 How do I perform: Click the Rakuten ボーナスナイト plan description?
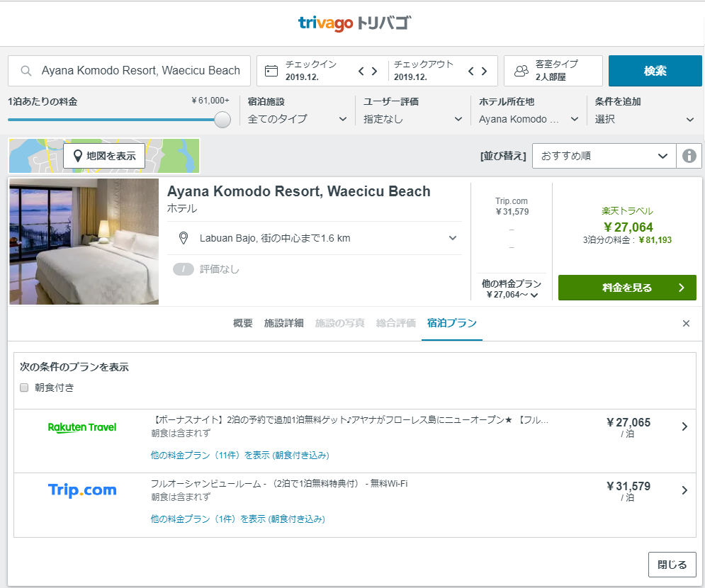[x=349, y=420]
